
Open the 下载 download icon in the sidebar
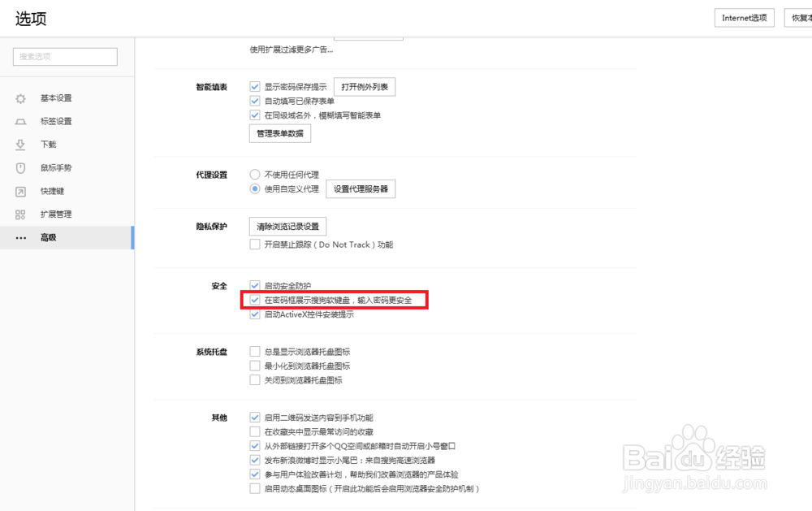[20, 145]
